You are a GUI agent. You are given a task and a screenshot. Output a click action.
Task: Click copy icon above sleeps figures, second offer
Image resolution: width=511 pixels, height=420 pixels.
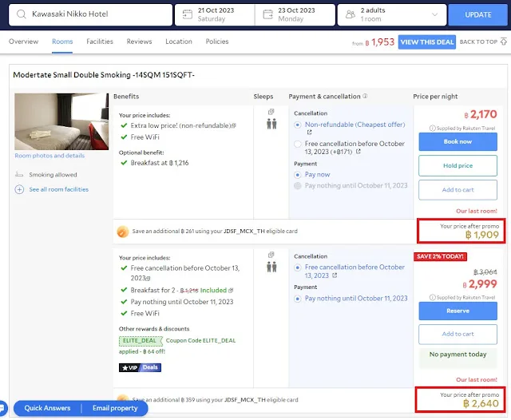click(271, 255)
